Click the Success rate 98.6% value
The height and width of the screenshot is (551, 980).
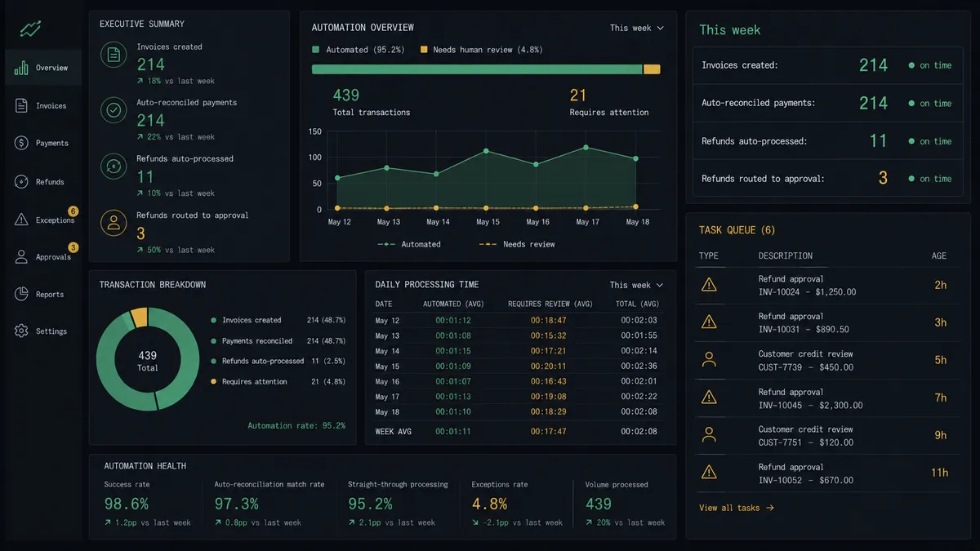click(127, 504)
